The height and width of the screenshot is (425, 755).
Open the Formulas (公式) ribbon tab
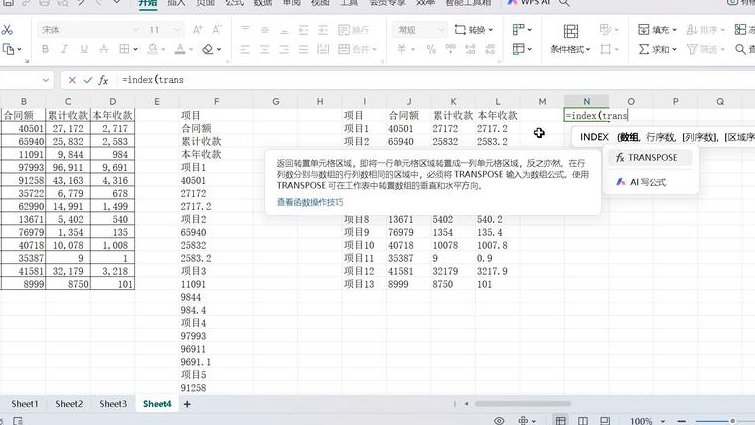point(234,3)
